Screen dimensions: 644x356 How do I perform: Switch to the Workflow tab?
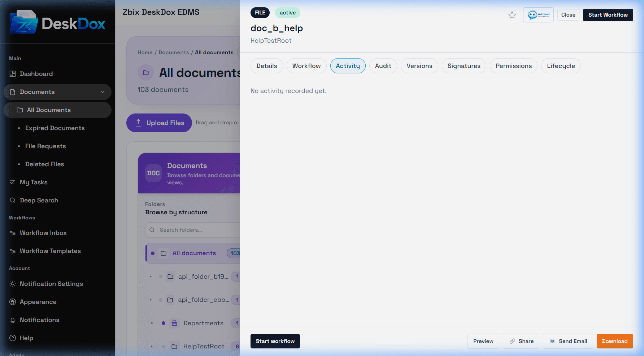[x=306, y=66]
